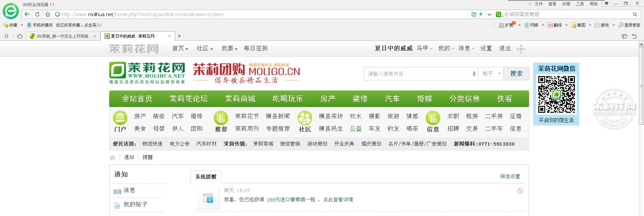Click the block icon on the notification row
644x216 pixels.
click(x=520, y=191)
